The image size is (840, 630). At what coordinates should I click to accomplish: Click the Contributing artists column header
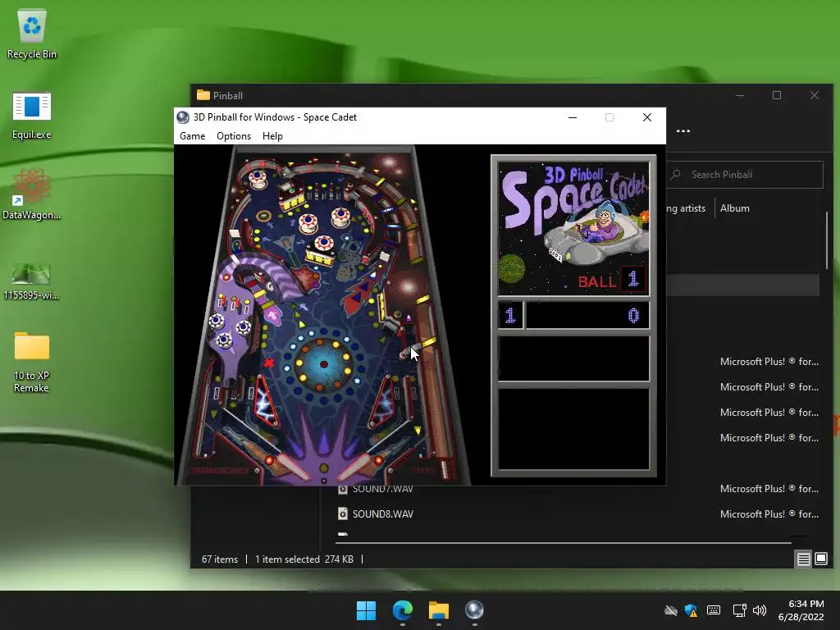coord(686,208)
